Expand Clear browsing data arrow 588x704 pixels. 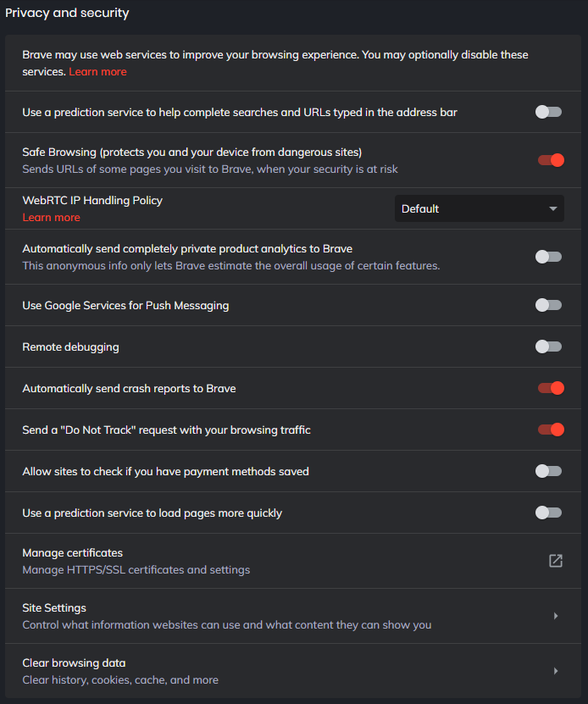[x=556, y=671]
